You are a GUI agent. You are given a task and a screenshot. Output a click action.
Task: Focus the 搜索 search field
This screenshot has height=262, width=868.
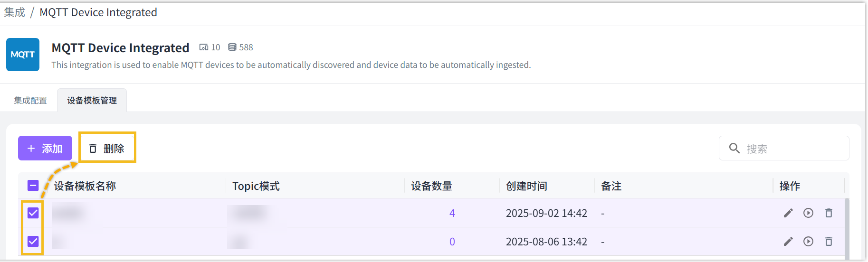[793, 149]
